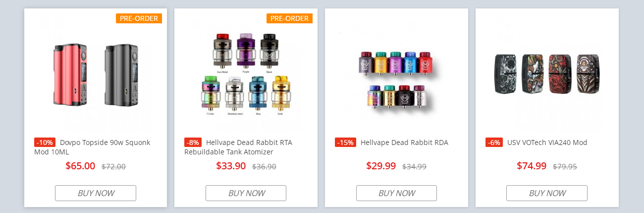Open the Dovpo Topside Squonk Mod product image

coord(96,73)
